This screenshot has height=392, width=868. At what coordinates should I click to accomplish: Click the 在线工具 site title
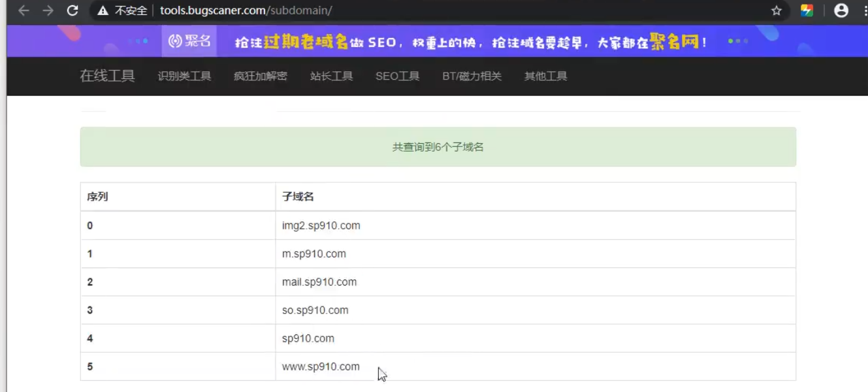pos(107,76)
